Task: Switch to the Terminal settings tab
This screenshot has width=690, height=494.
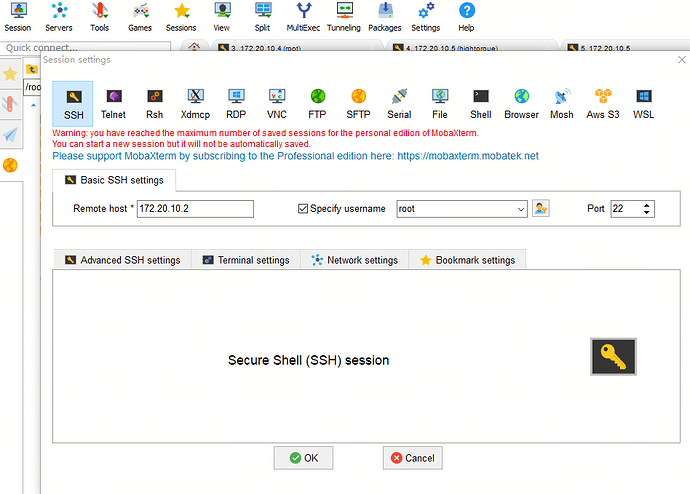Action: (246, 260)
